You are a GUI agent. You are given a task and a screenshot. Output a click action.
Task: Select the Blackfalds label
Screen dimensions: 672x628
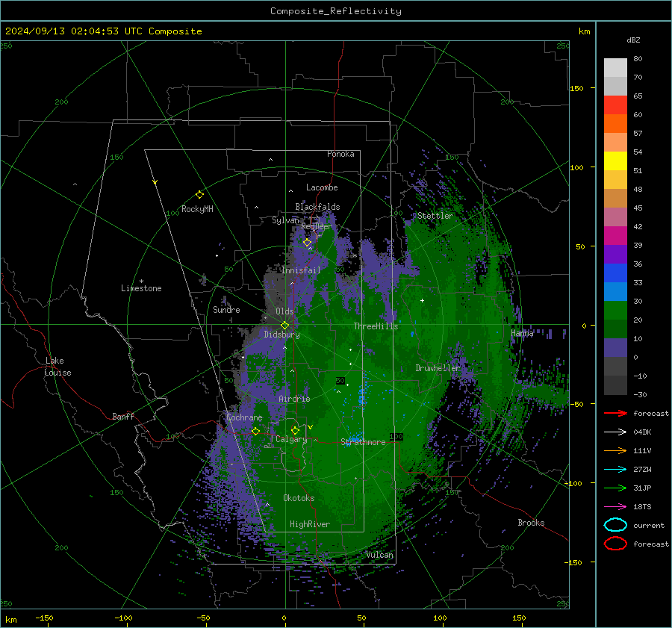[317, 207]
